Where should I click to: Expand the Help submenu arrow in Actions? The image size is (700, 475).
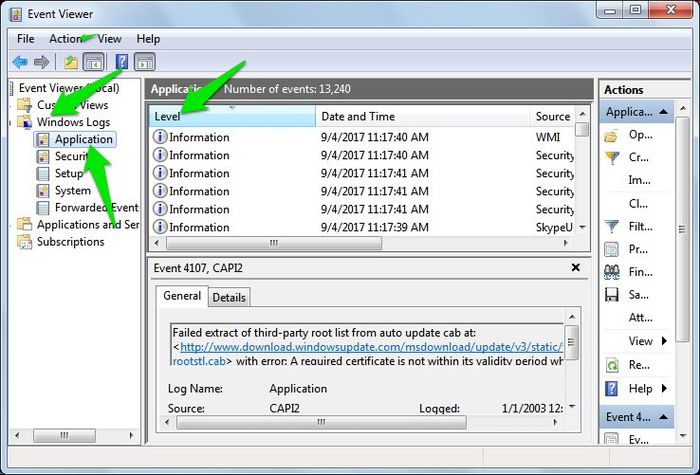[664, 388]
